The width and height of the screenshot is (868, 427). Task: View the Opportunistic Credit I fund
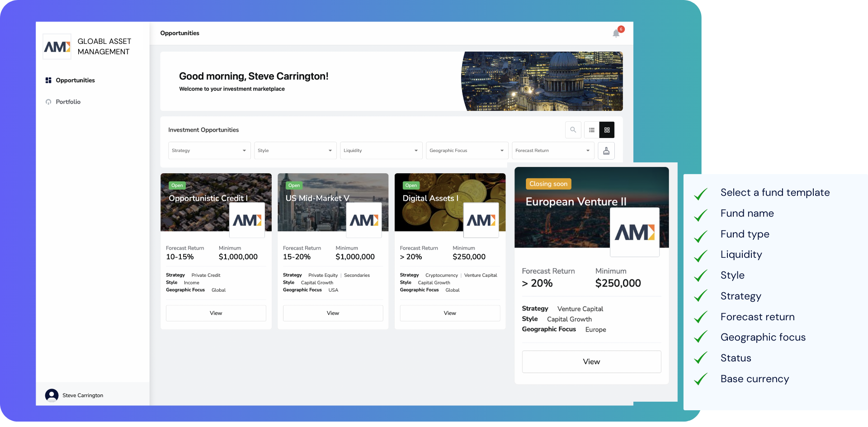click(x=216, y=313)
